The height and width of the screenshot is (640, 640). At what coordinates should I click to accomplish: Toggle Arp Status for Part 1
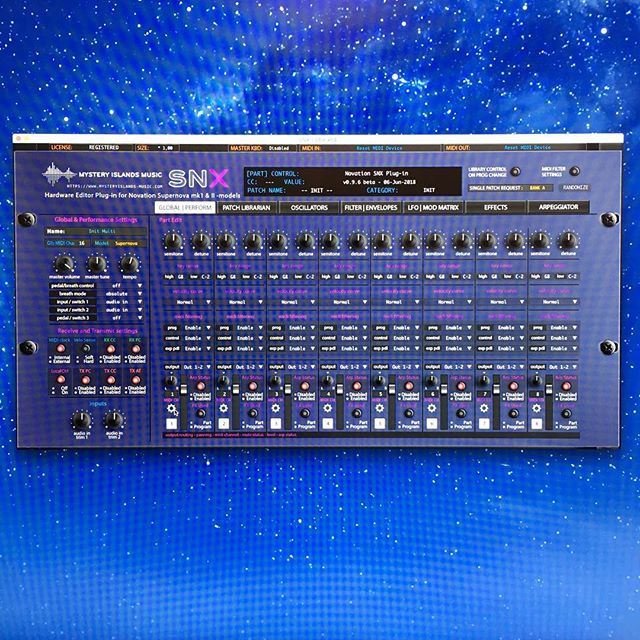tap(200, 386)
